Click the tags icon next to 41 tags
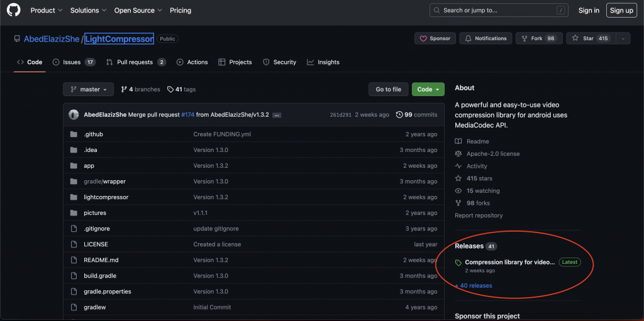The height and width of the screenshot is (321, 644). point(170,89)
